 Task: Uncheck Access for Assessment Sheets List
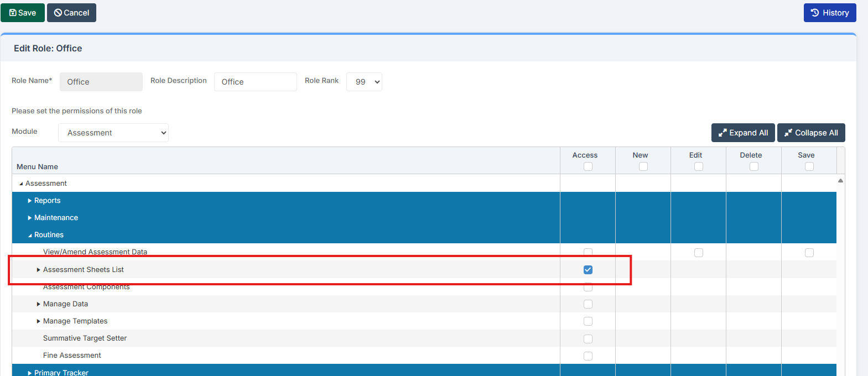[x=588, y=270]
